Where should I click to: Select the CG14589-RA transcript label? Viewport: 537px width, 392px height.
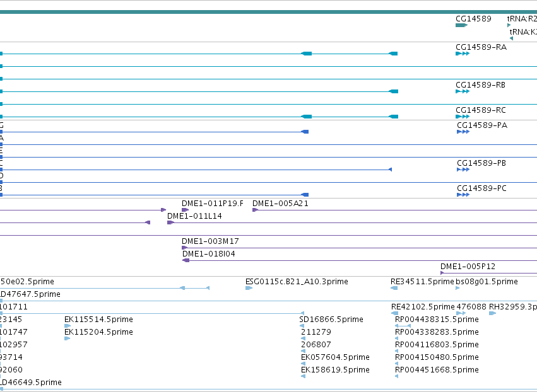[481, 47]
